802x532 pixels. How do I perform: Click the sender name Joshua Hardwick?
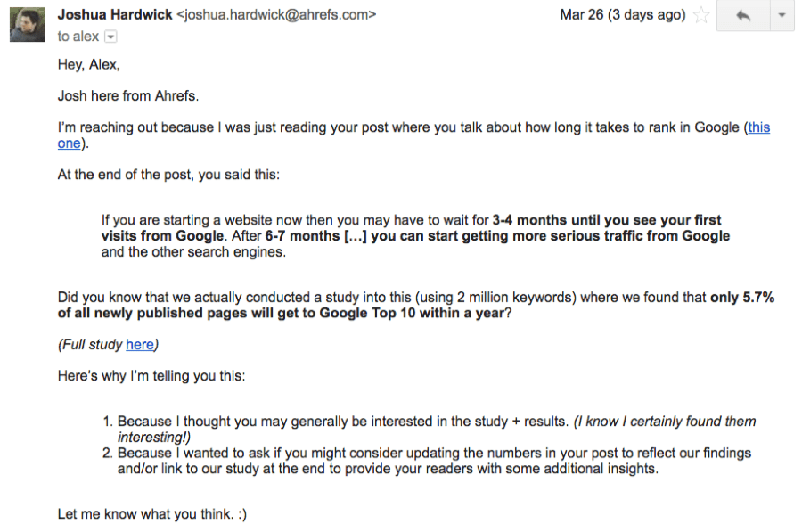[x=115, y=15]
